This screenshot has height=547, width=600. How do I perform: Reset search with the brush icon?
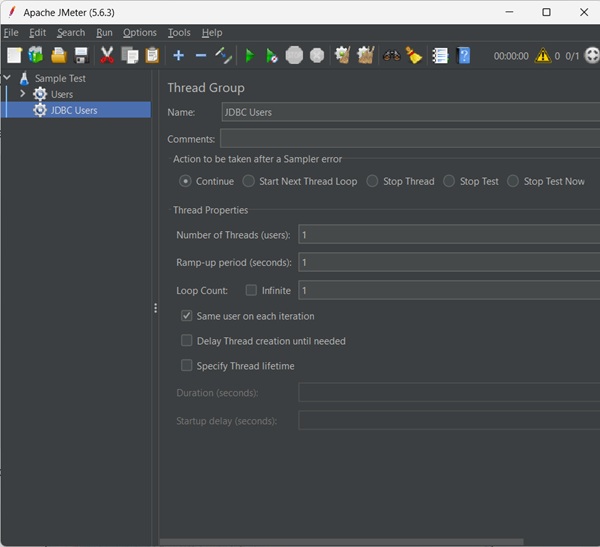click(x=414, y=56)
